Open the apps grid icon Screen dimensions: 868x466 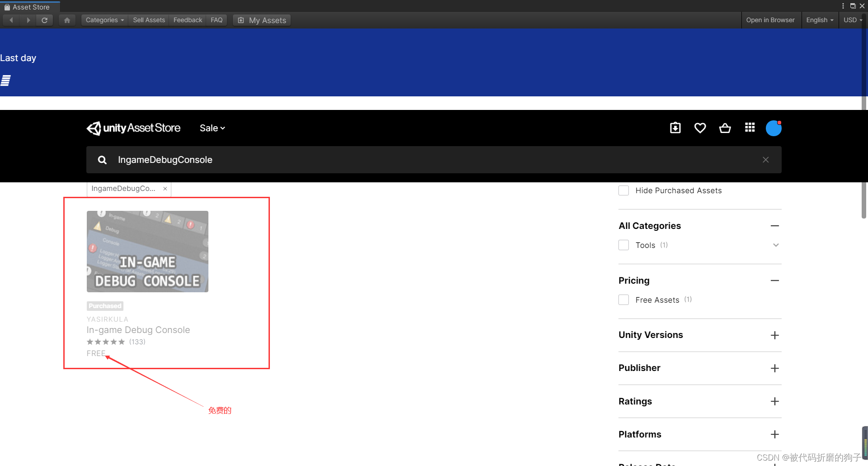point(750,128)
